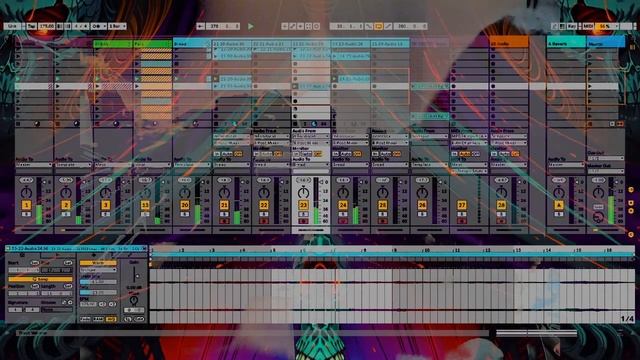Screen dimensions: 640x360
Task: Click the Tap tempo button
Action: point(32,26)
